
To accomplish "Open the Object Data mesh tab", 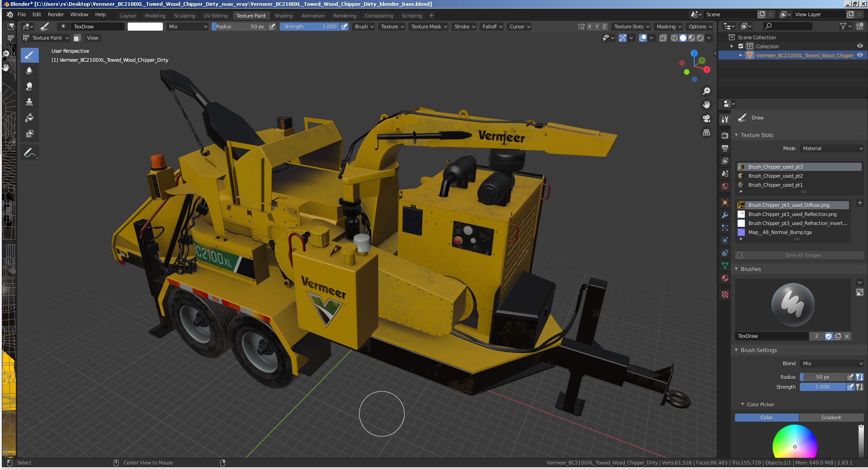I will click(725, 266).
